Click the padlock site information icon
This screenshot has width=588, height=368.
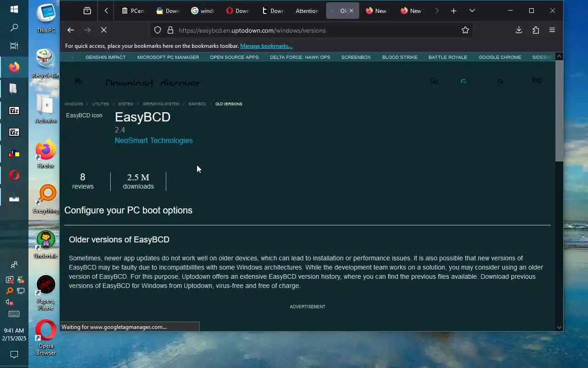[170, 30]
